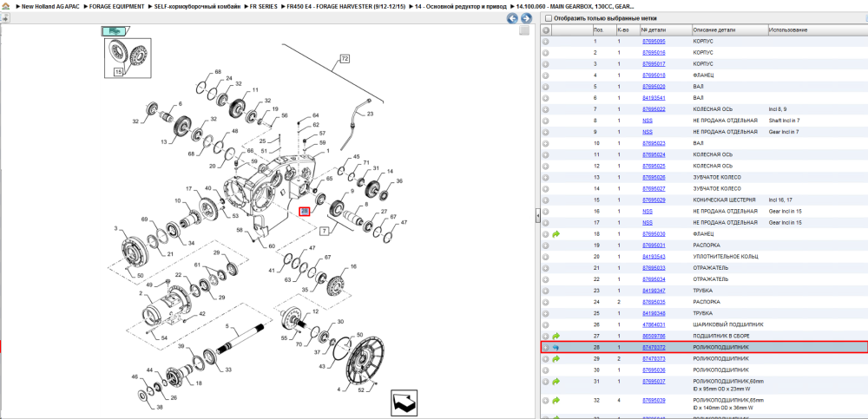Click plus icon on row position 15
Viewport: 868px width, 419px height.
click(x=546, y=200)
